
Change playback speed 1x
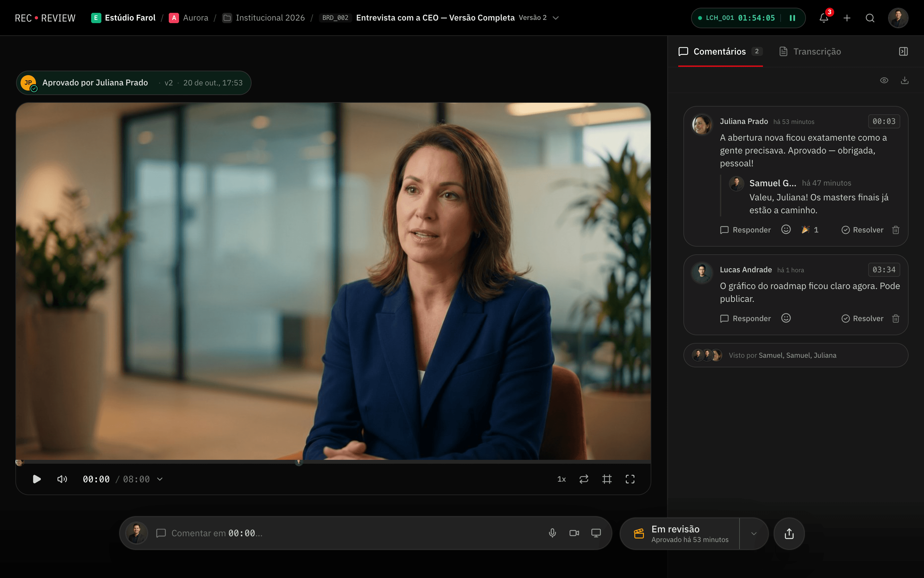(x=561, y=479)
